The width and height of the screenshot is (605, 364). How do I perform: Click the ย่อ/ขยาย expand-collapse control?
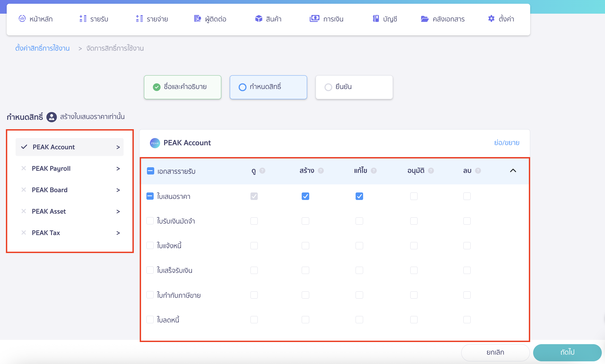click(507, 143)
